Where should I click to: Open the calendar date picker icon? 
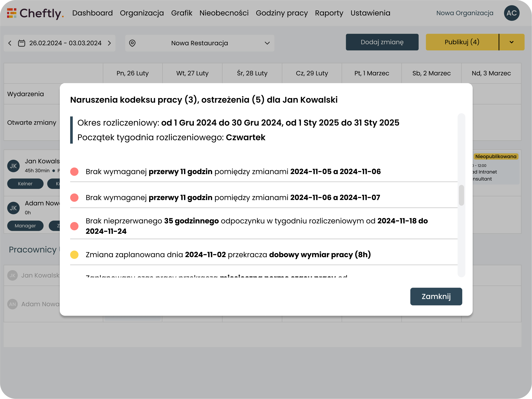(22, 43)
